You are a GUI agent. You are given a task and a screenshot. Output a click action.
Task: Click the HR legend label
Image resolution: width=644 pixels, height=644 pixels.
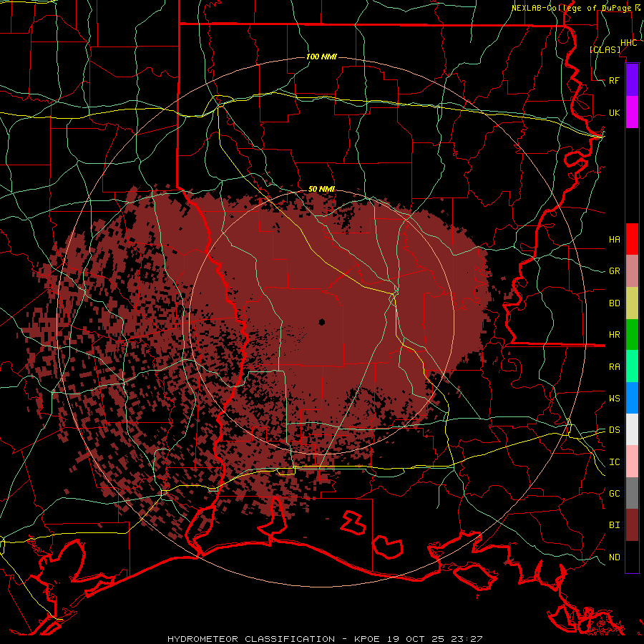[615, 334]
